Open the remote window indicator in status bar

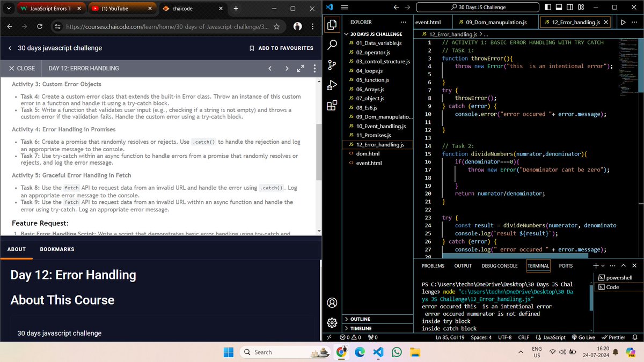[x=329, y=337]
